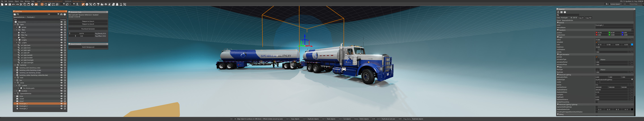Click the Fog Density slider
The image size is (644, 121).
pyautogui.click(x=81, y=33)
